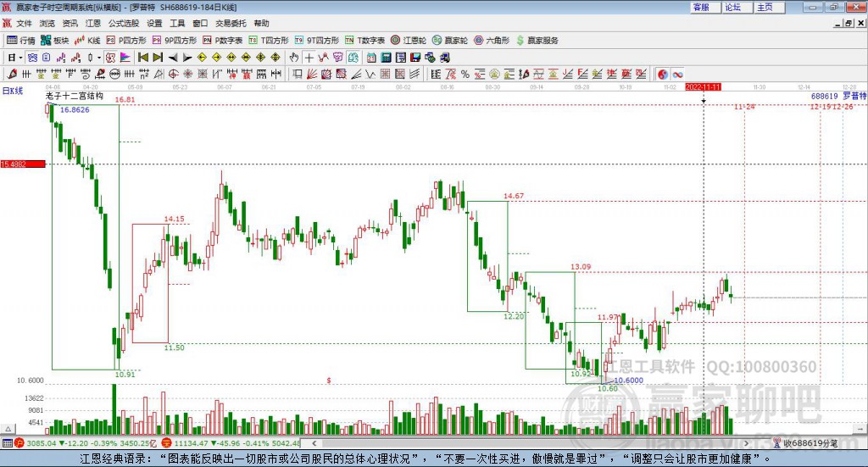
Task: Jump to the last bar icon
Action: tap(158, 58)
